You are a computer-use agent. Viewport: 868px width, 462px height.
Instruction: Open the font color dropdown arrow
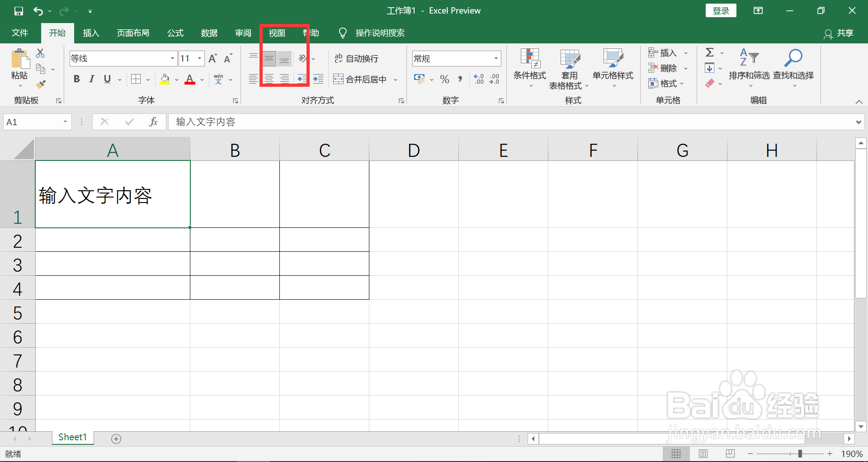(x=202, y=80)
